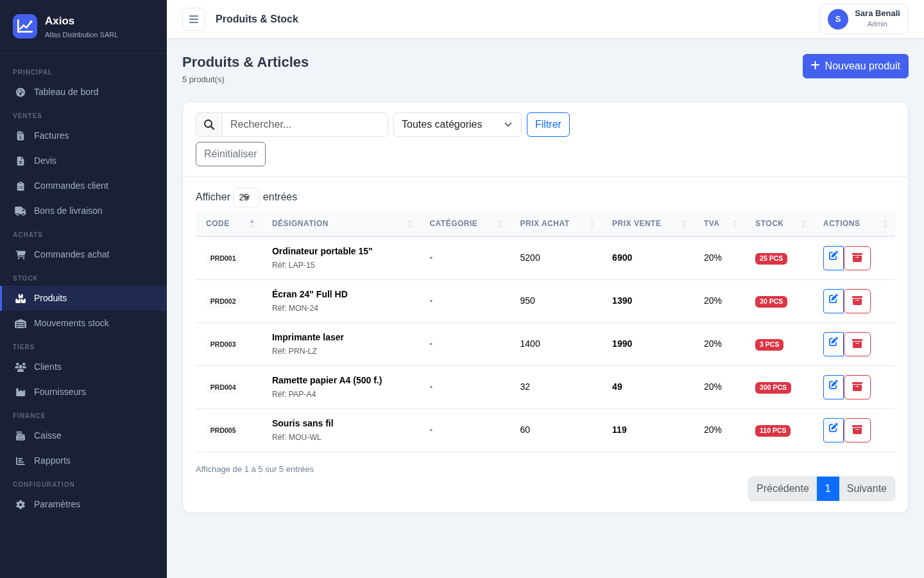Sort table by STOCK column

click(779, 223)
